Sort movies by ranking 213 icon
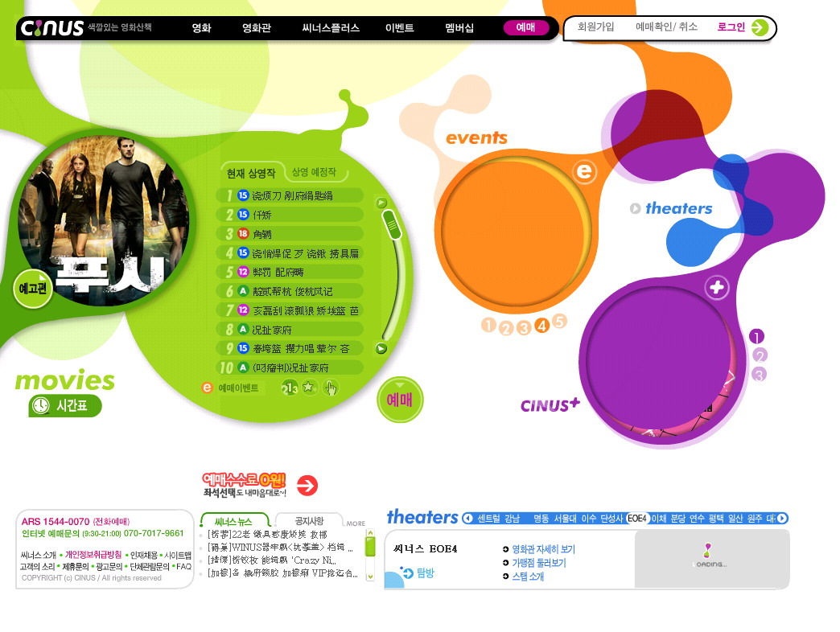This screenshot has width=840, height=632. point(290,388)
